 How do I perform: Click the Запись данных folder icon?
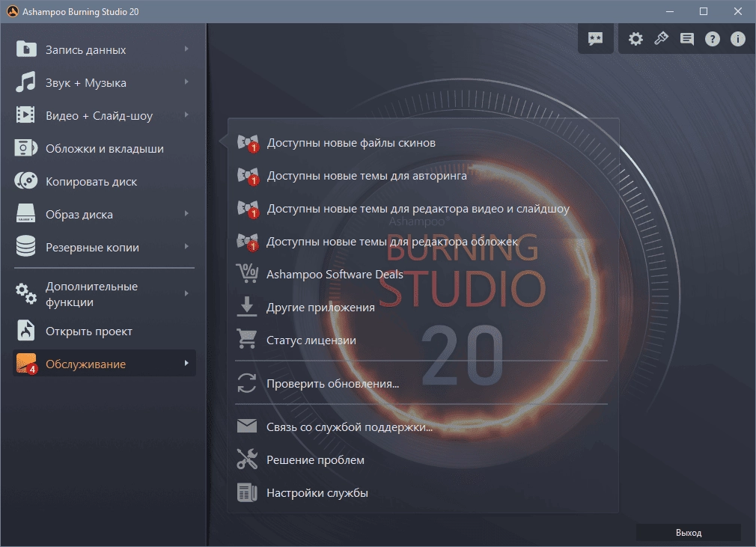26,49
